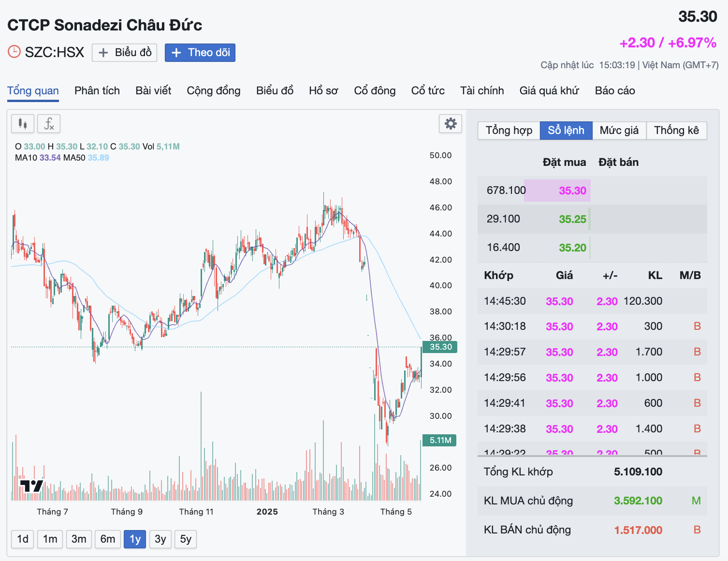Click the Tháng 5 axis label
The image size is (728, 561).
pyautogui.click(x=396, y=512)
